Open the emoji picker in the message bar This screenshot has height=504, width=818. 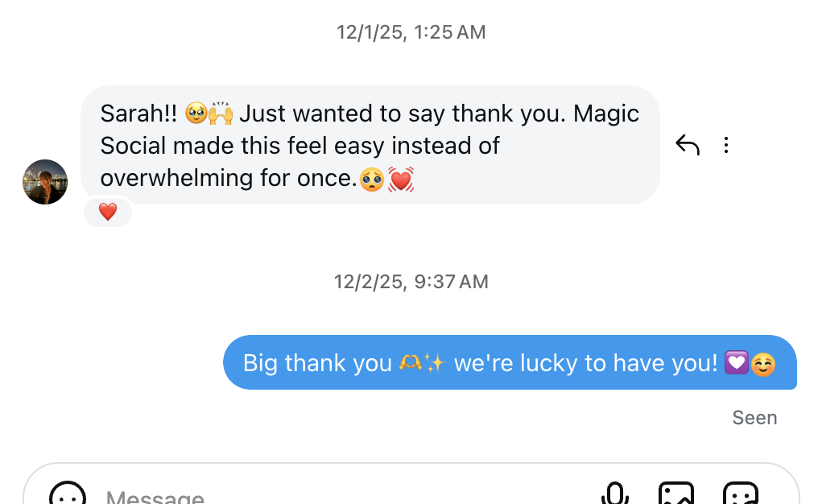point(68,495)
